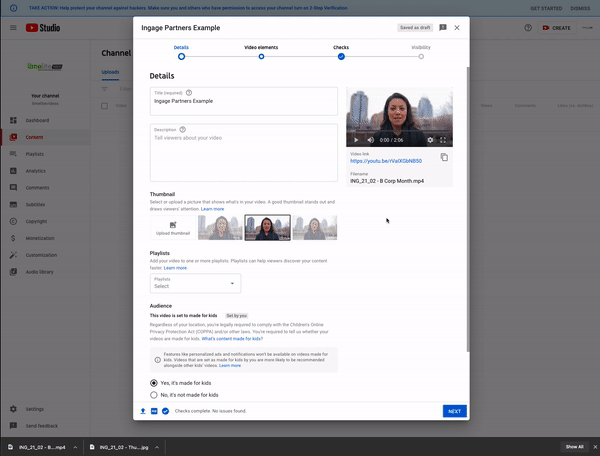The width and height of the screenshot is (600, 456).
Task: Open the help question mark icon in top bar
Action: point(528,28)
